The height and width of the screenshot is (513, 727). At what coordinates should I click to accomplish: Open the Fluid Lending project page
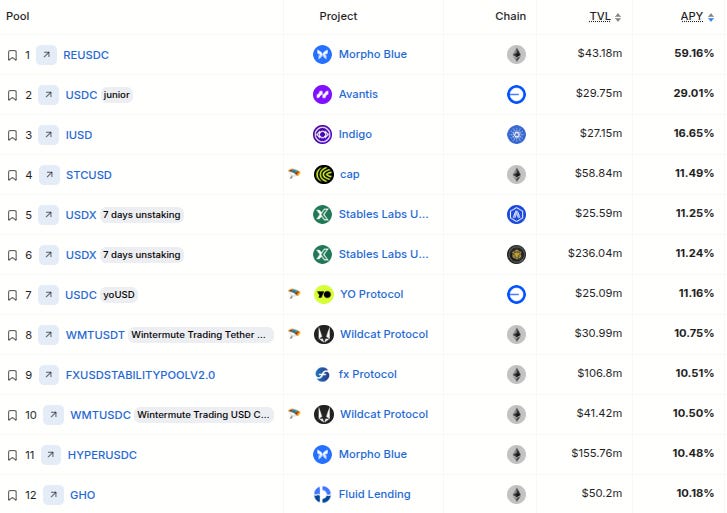coord(375,494)
